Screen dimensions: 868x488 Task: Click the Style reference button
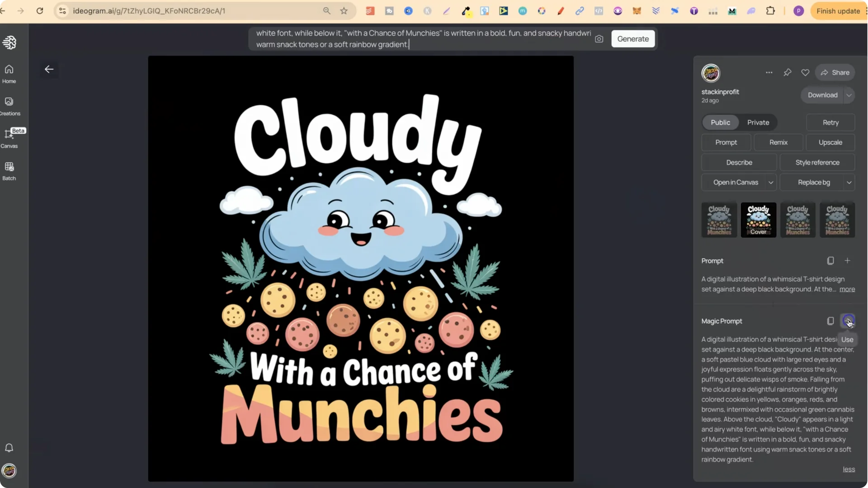tap(817, 162)
